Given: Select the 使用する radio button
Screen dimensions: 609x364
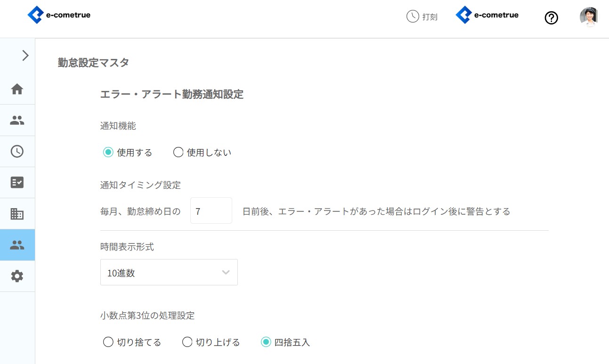Looking at the screenshot, I should point(108,153).
